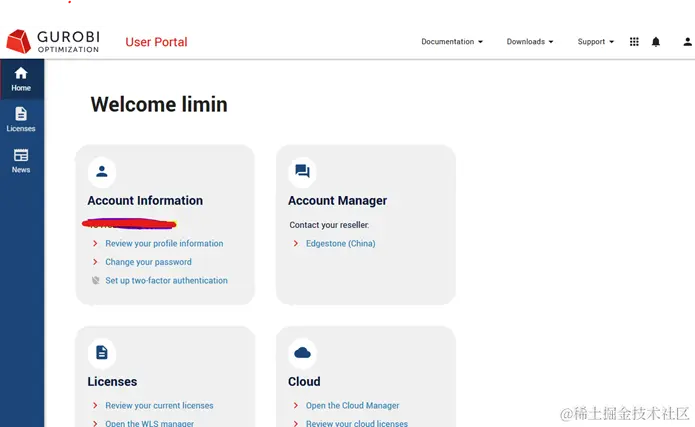Click the Account Manager heading
The height and width of the screenshot is (427, 695).
pyautogui.click(x=337, y=200)
